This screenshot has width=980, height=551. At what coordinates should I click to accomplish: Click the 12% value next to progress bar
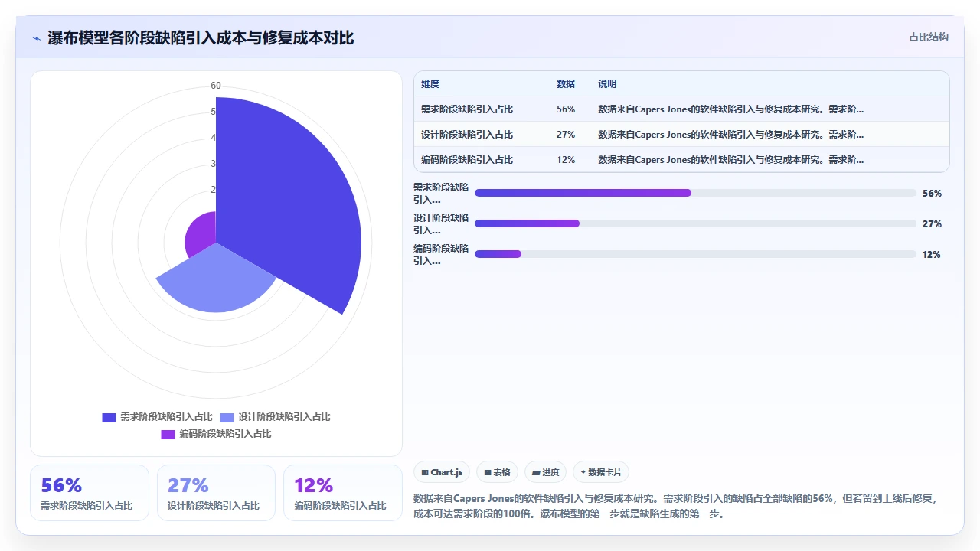932,255
